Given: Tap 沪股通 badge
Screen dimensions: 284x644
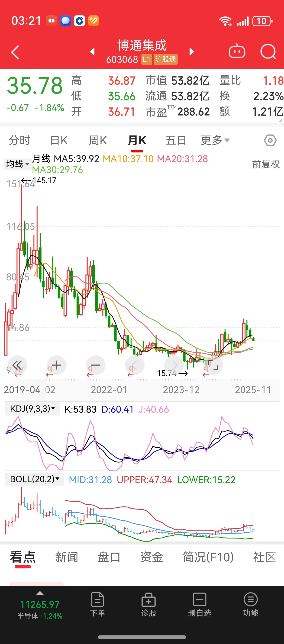Looking at the screenshot, I should (x=165, y=59).
